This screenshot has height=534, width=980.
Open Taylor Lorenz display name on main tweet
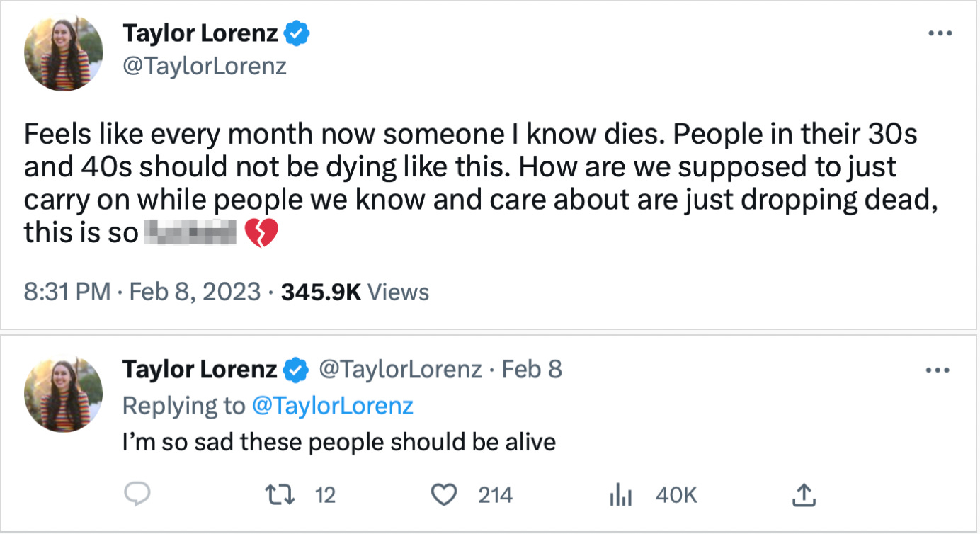tap(201, 33)
